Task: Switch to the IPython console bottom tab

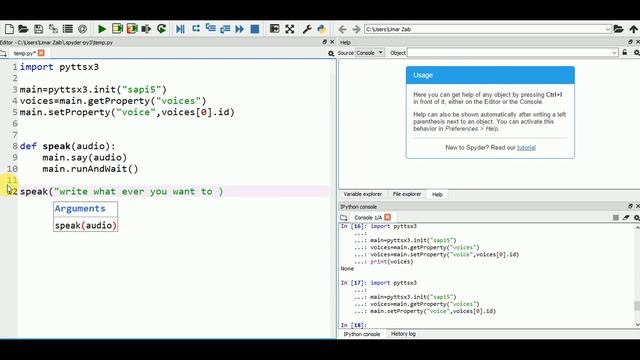Action: [x=362, y=334]
